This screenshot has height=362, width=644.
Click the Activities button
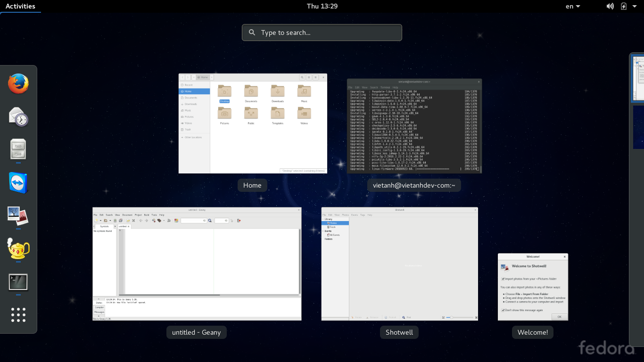click(x=20, y=6)
